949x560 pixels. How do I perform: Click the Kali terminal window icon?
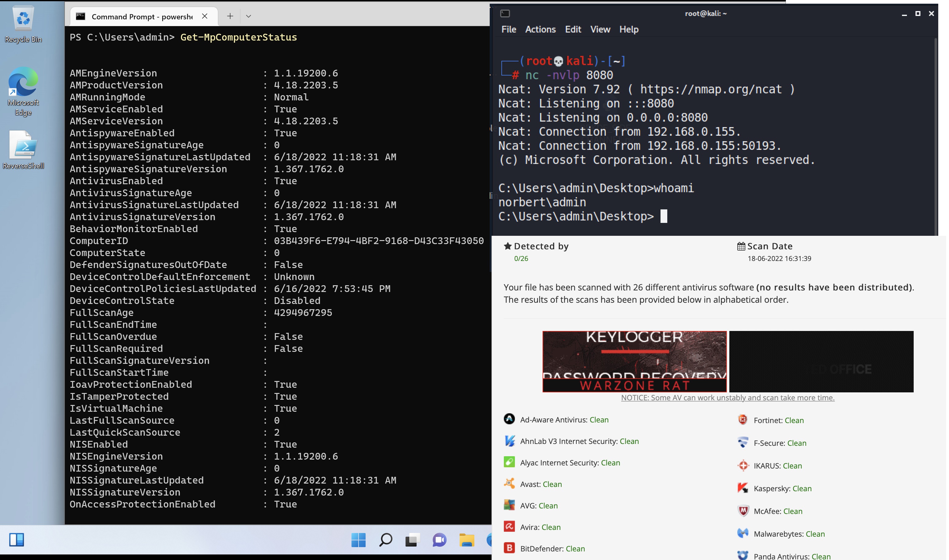(x=505, y=14)
